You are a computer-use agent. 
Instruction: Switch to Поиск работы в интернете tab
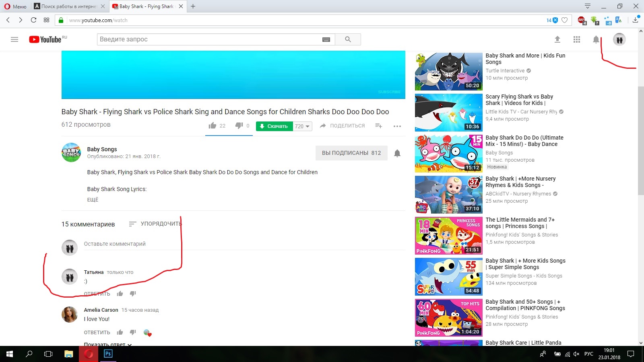pyautogui.click(x=69, y=6)
